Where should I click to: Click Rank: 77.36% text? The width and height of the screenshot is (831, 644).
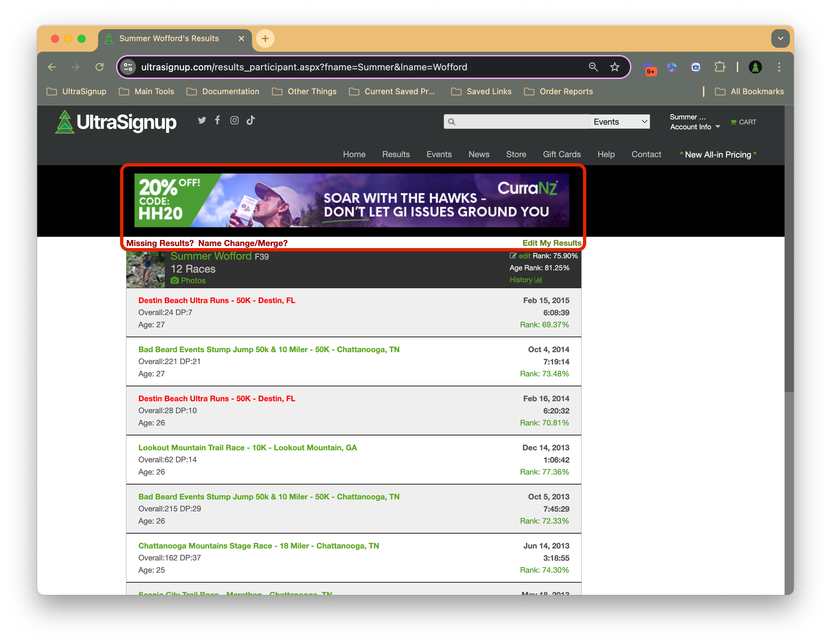click(x=544, y=472)
